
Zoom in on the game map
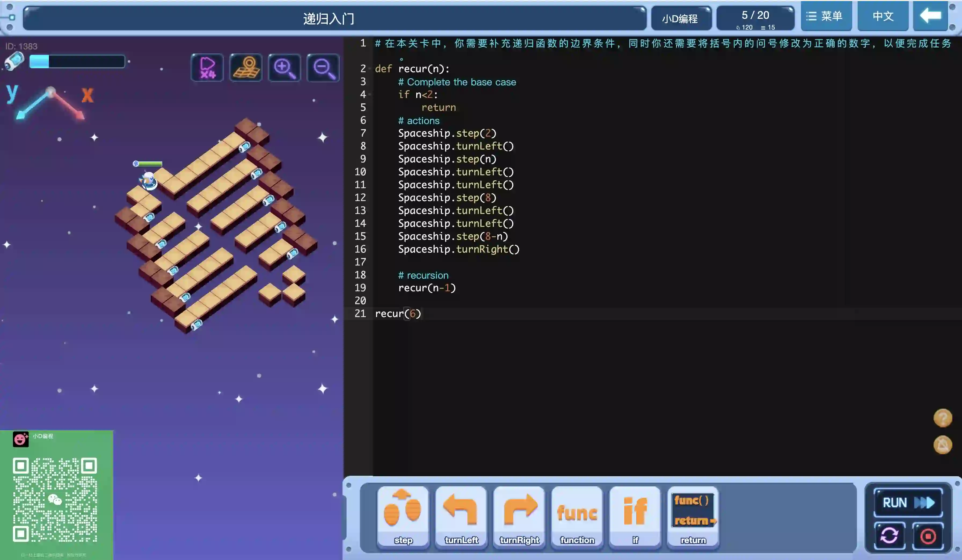coord(285,68)
